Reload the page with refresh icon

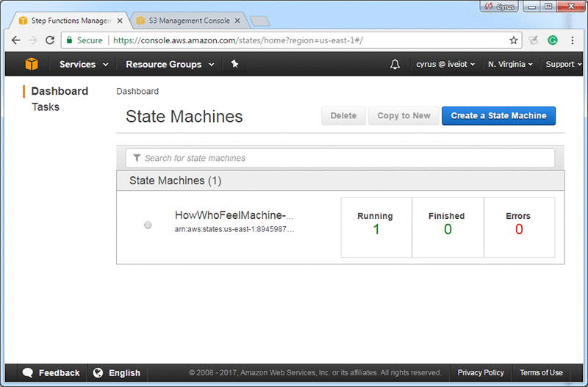50,40
